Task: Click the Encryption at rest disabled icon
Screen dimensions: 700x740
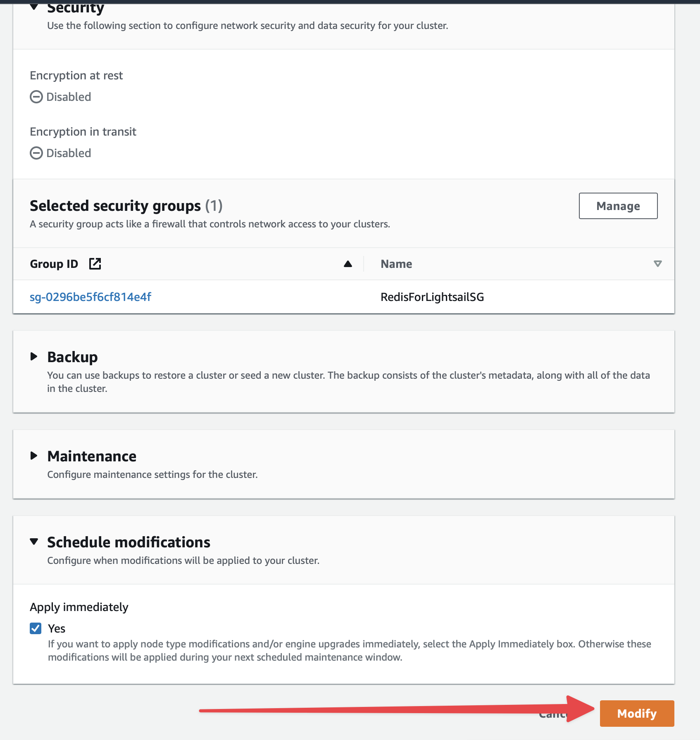Action: pyautogui.click(x=36, y=97)
